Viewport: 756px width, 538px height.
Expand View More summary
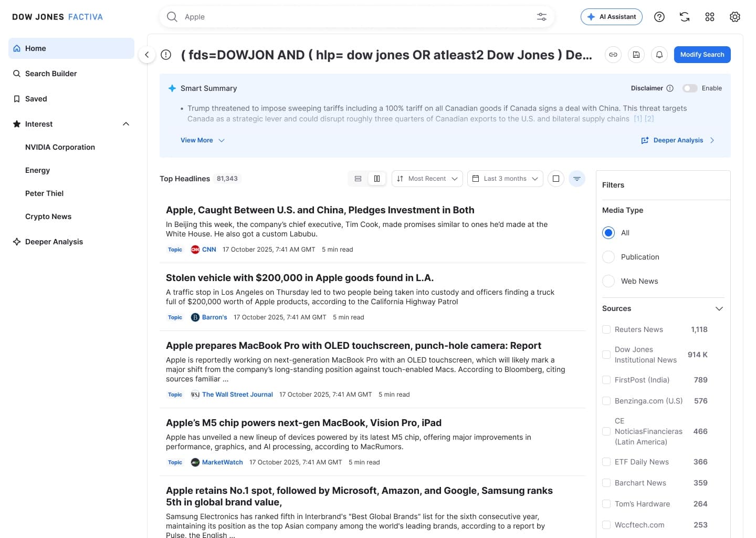tap(203, 140)
